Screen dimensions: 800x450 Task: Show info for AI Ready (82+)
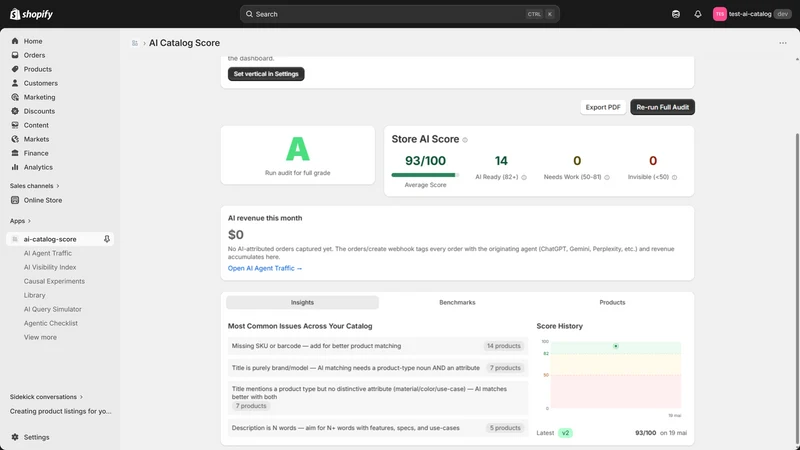click(x=524, y=178)
